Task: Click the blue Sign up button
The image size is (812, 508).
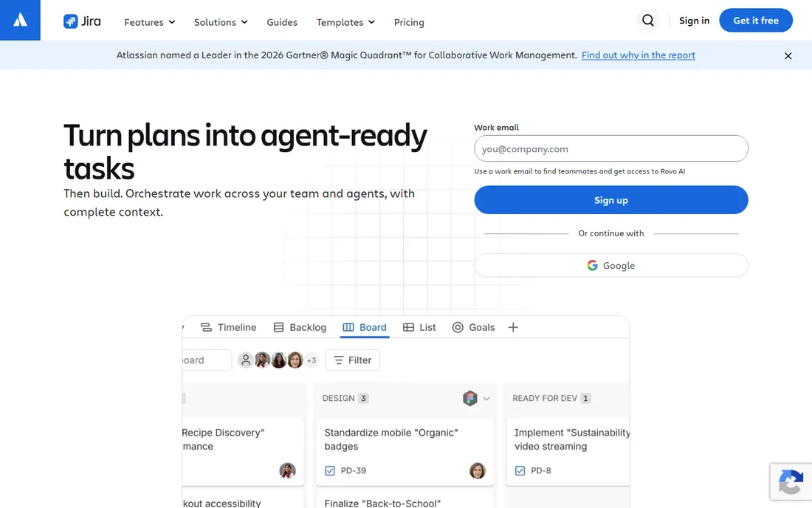Action: (x=611, y=200)
